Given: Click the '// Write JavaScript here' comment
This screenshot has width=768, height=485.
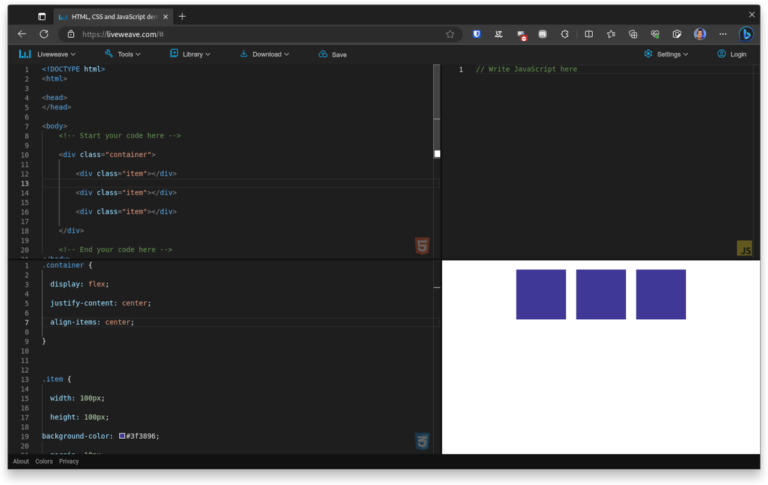Looking at the screenshot, I should pos(527,69).
